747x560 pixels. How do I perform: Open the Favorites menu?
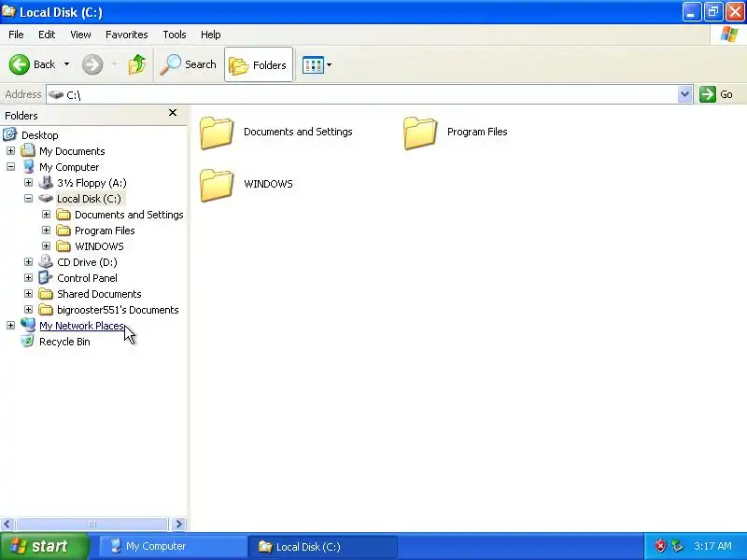pyautogui.click(x=127, y=35)
